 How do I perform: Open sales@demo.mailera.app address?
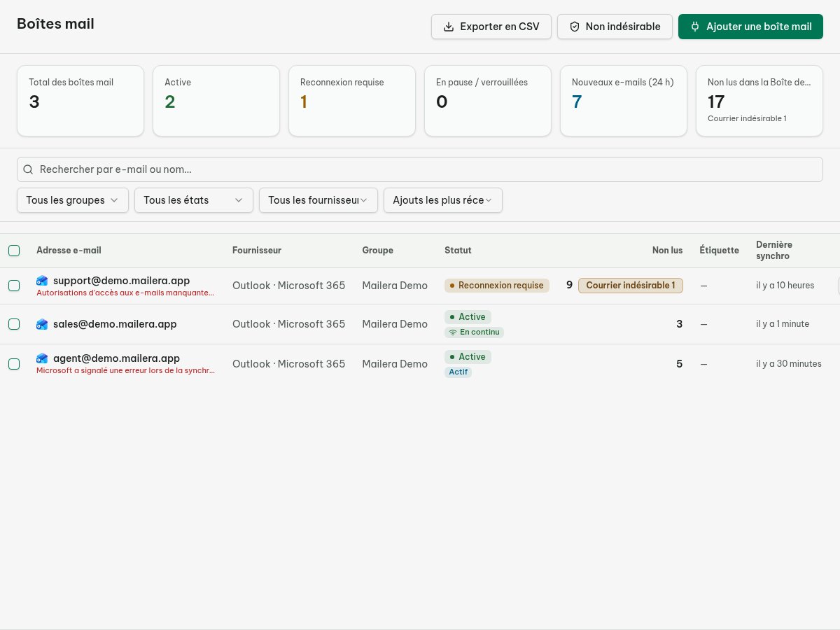click(115, 324)
